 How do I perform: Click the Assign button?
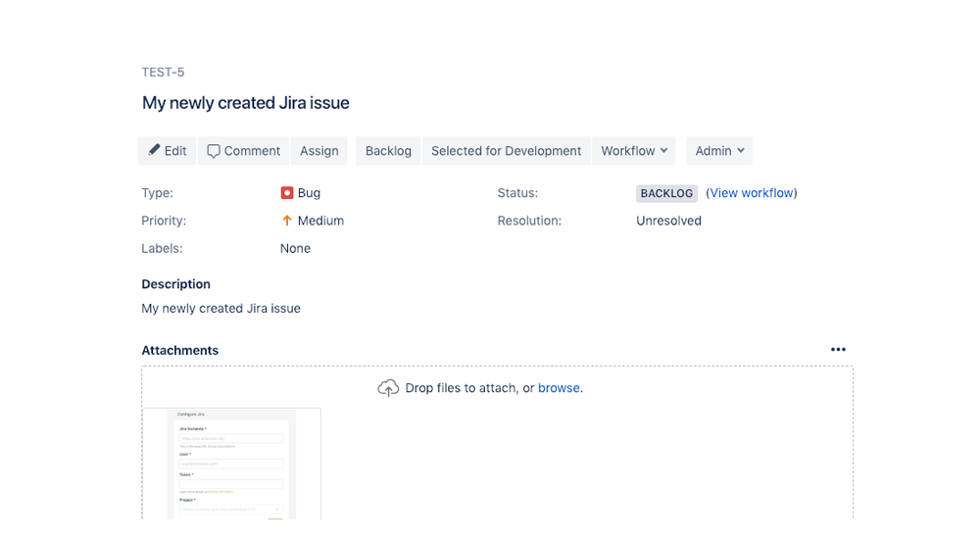[318, 151]
